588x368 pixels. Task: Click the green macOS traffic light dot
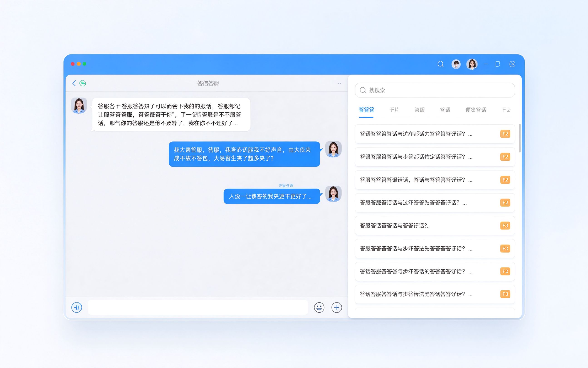[x=84, y=64]
